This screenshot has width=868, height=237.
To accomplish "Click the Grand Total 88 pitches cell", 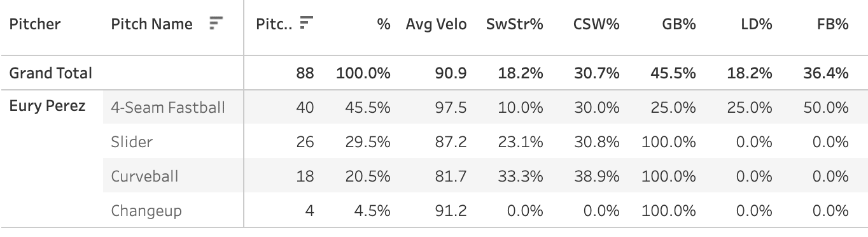I will click(x=305, y=73).
